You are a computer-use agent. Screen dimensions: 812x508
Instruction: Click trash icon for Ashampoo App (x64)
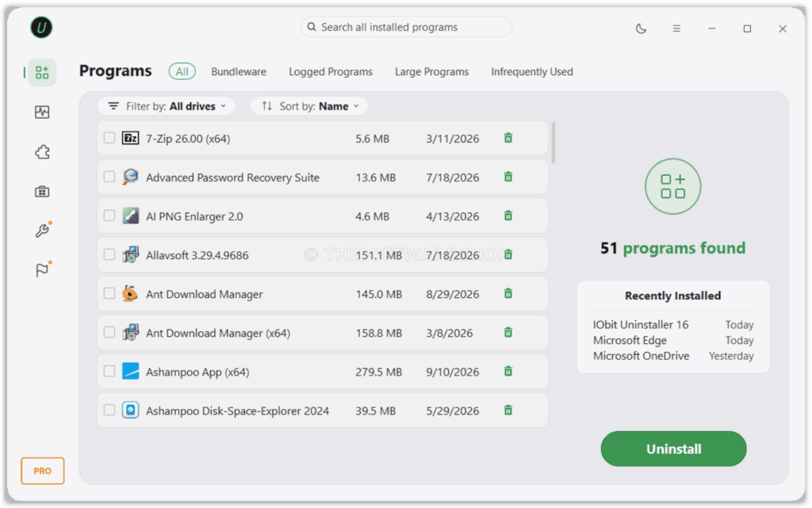click(x=508, y=371)
